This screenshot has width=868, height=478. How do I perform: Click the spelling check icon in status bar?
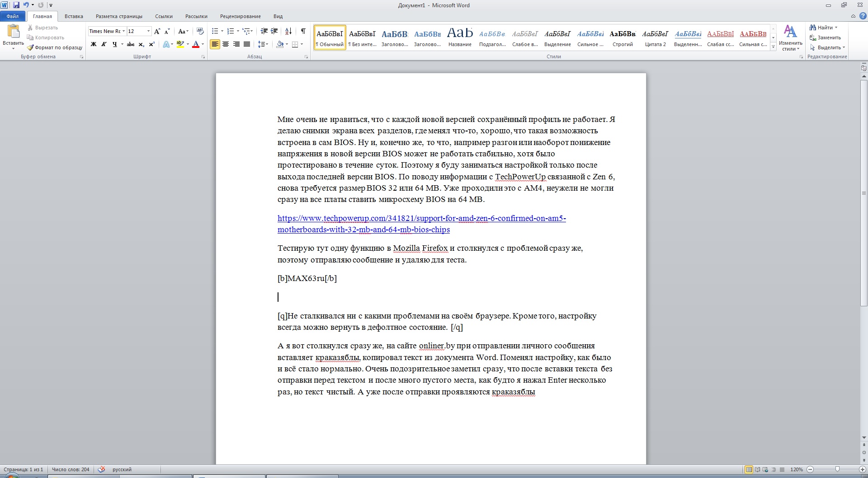click(x=101, y=469)
